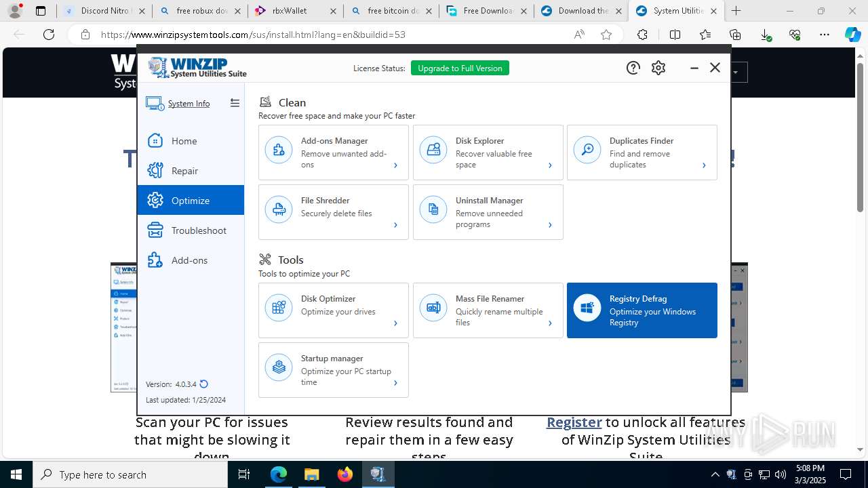Image resolution: width=868 pixels, height=488 pixels.
Task: Switch to the rbxWallet browser tab
Action: click(295, 11)
